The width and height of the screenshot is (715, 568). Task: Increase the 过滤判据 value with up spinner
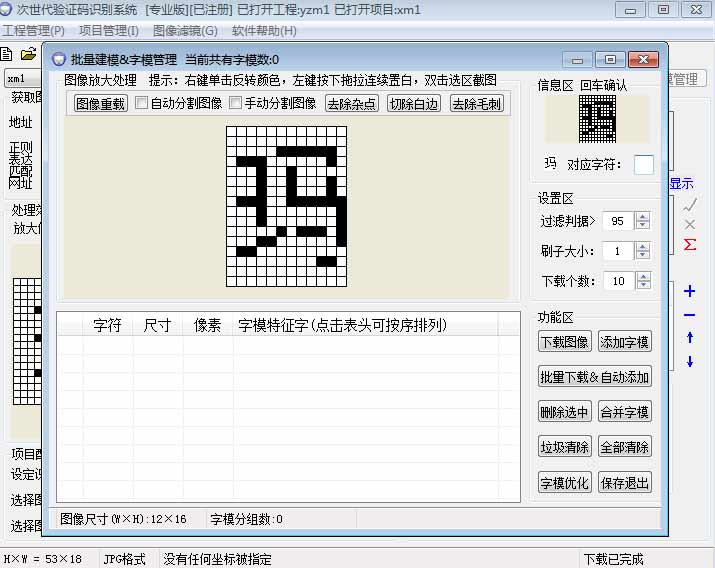pos(642,216)
